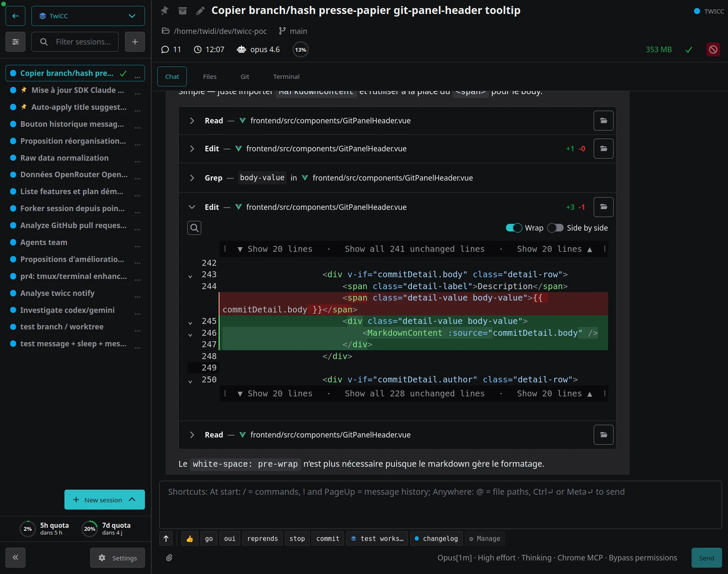The width and height of the screenshot is (728, 574).
Task: Enable the Side by side toggle
Action: pyautogui.click(x=555, y=228)
